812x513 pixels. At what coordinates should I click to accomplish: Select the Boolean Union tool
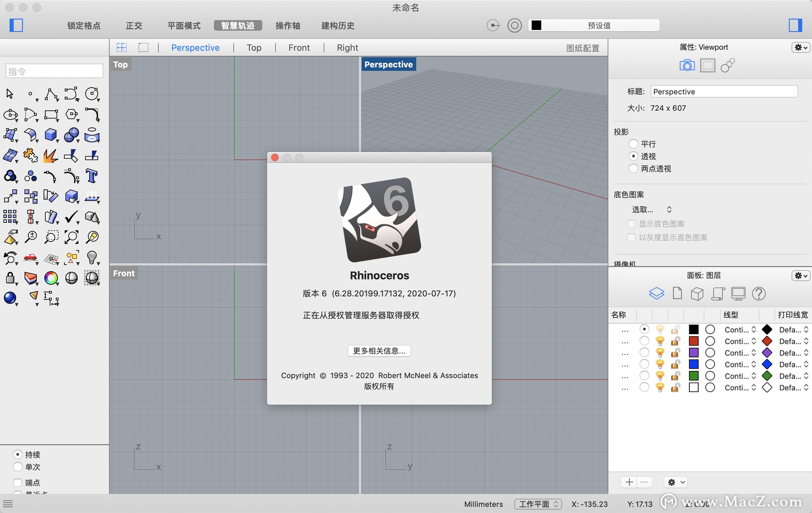pos(71,134)
